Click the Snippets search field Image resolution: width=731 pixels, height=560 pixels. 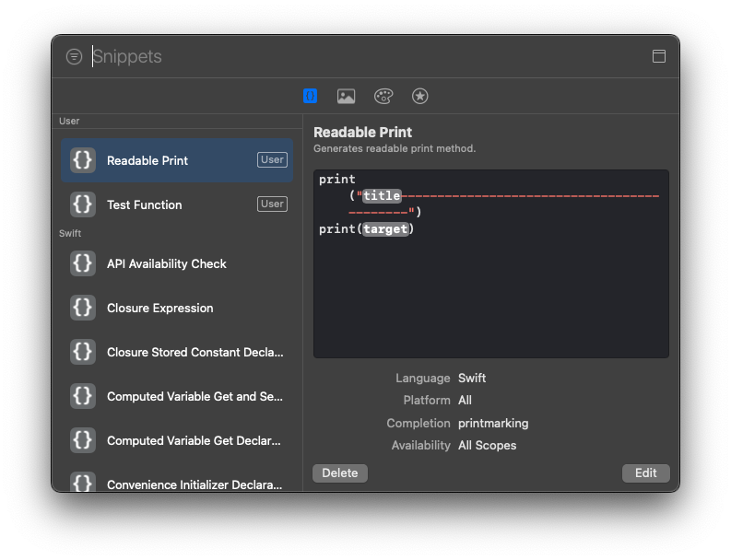click(x=363, y=56)
